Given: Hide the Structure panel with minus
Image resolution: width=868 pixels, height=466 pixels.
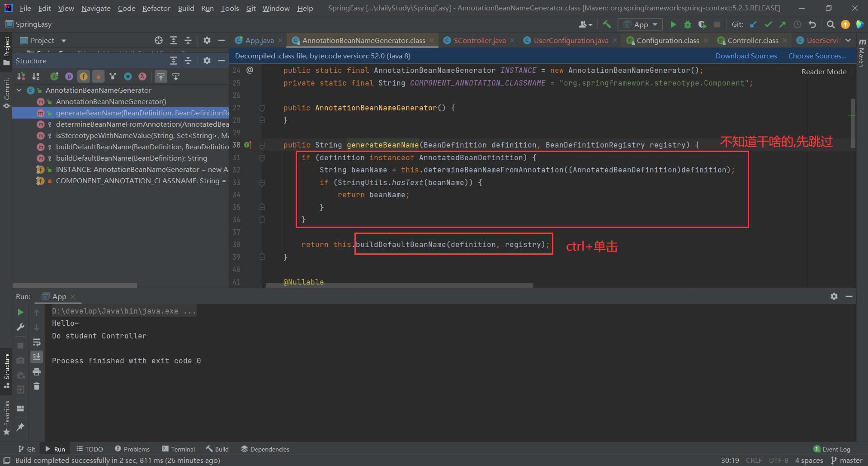Looking at the screenshot, I should (x=222, y=61).
